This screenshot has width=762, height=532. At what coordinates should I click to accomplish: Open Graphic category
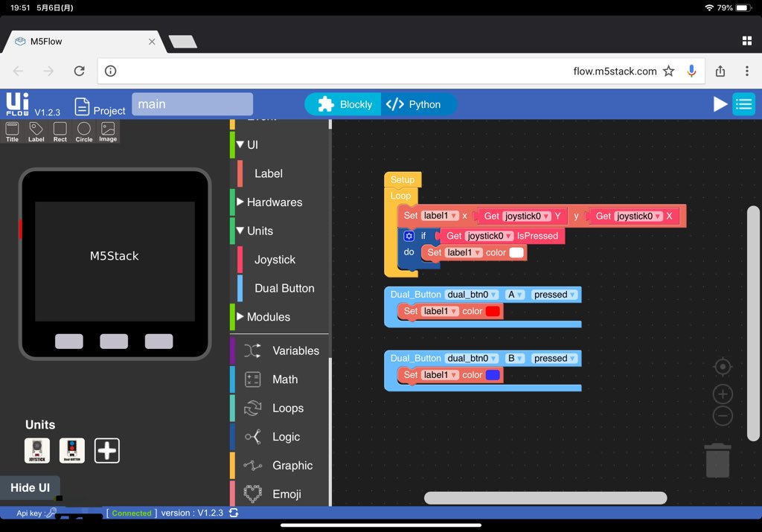click(281, 465)
